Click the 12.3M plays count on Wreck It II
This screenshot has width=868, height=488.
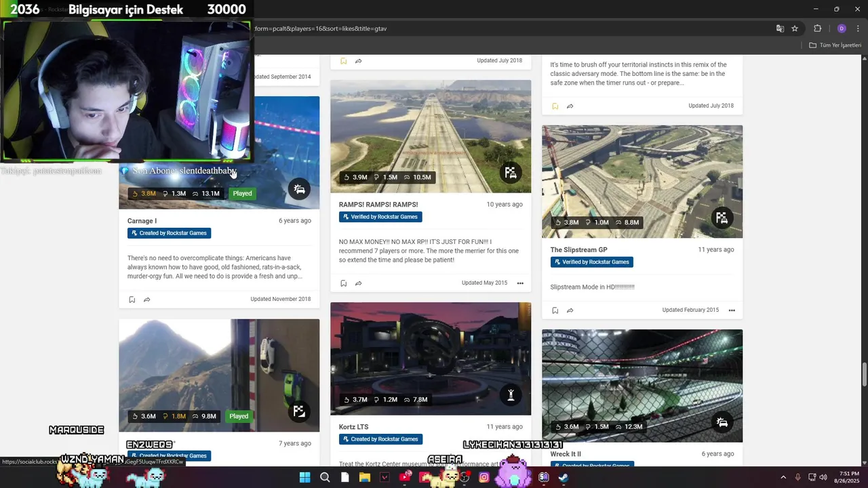pyautogui.click(x=628, y=427)
